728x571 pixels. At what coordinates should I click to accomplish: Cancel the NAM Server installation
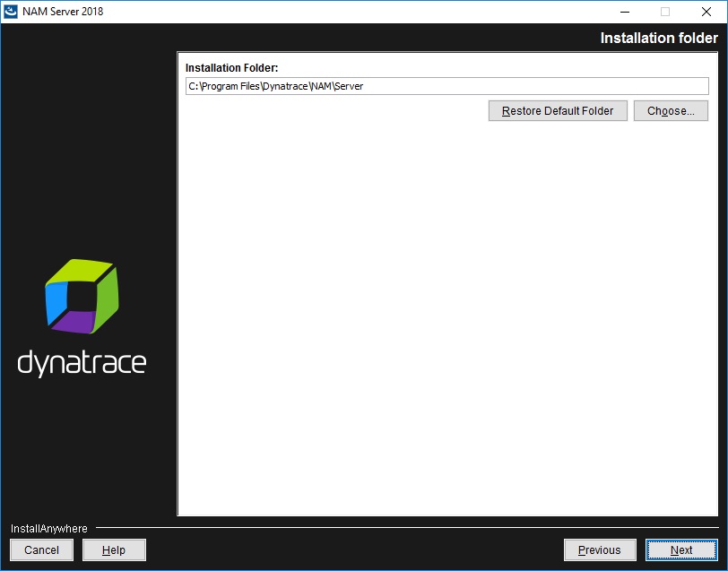click(x=42, y=550)
